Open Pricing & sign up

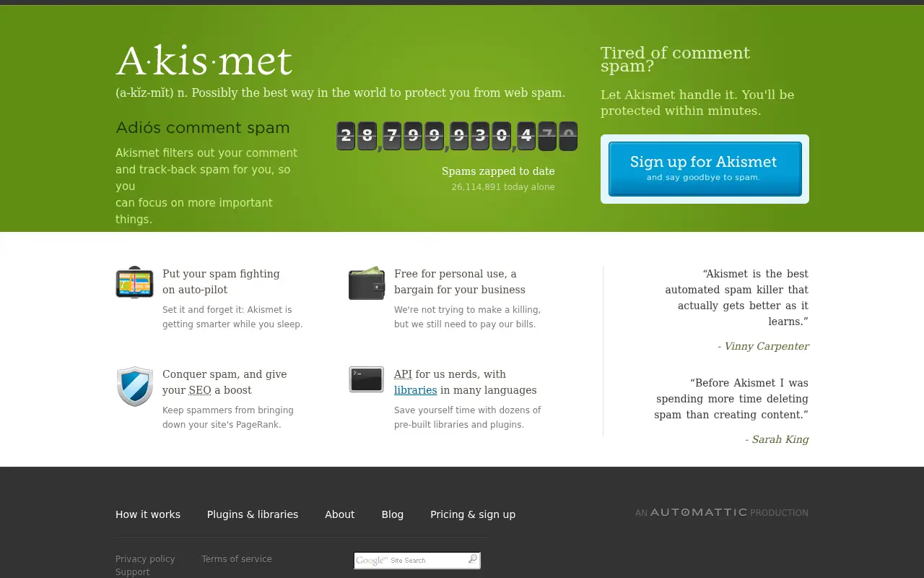pos(473,514)
